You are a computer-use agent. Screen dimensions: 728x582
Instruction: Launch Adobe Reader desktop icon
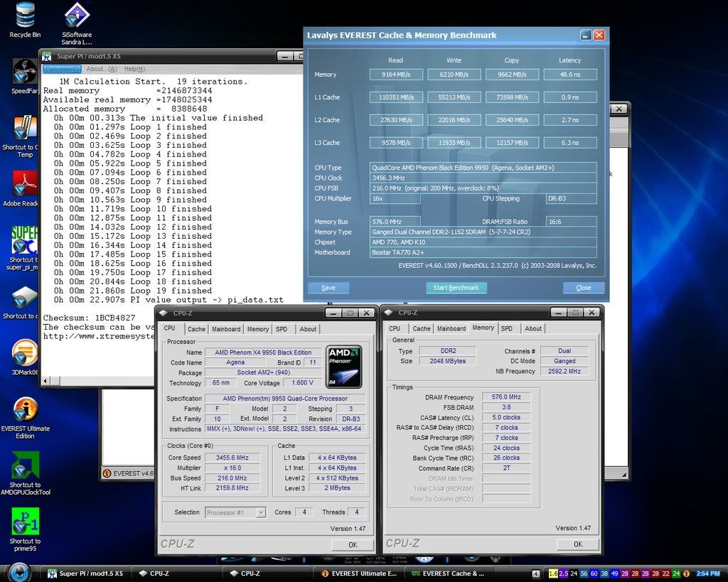(x=25, y=184)
